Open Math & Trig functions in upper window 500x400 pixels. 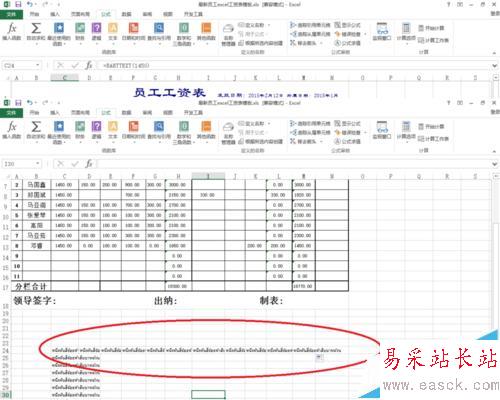(184, 33)
